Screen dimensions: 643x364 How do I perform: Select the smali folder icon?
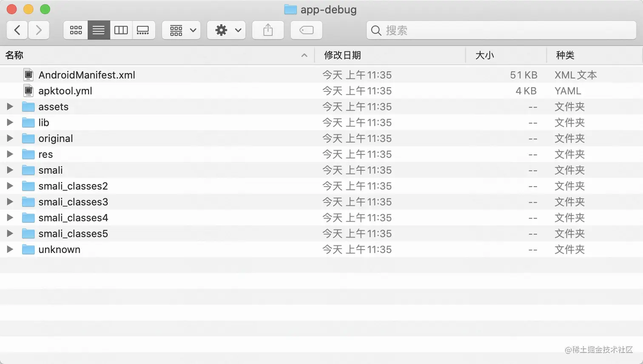[x=28, y=170]
